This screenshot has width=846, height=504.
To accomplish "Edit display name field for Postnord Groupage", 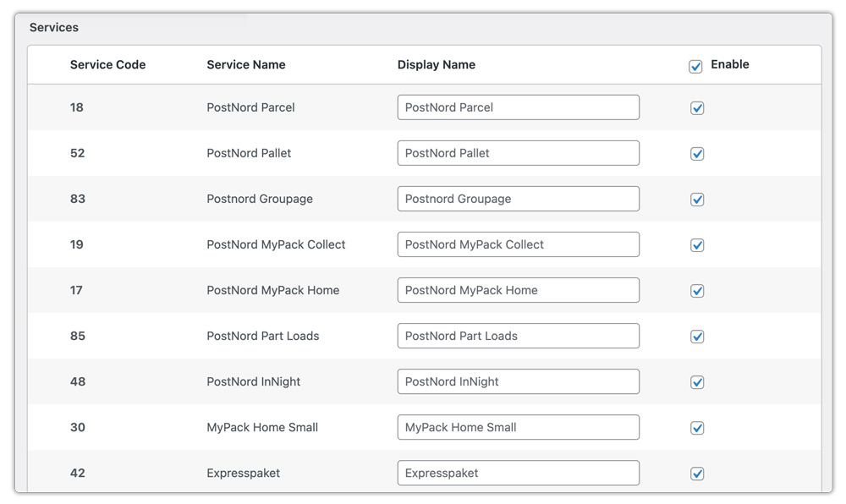I will 519,199.
